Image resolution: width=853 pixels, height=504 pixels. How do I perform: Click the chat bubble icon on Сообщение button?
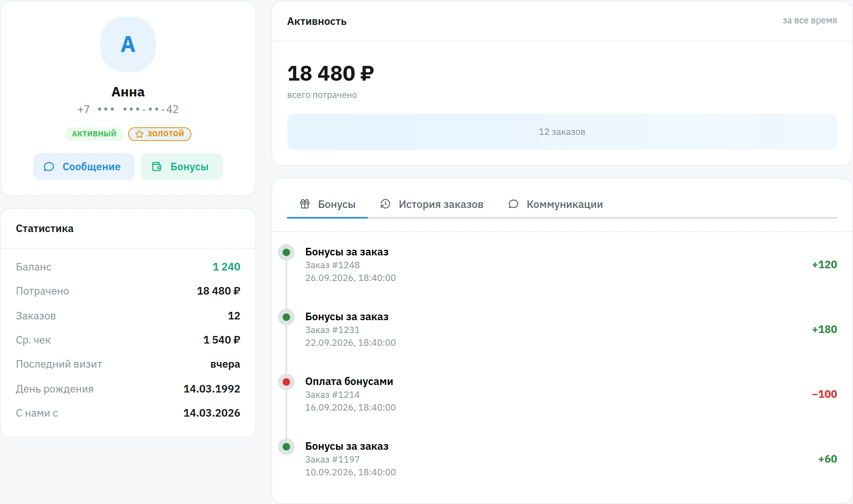(49, 166)
